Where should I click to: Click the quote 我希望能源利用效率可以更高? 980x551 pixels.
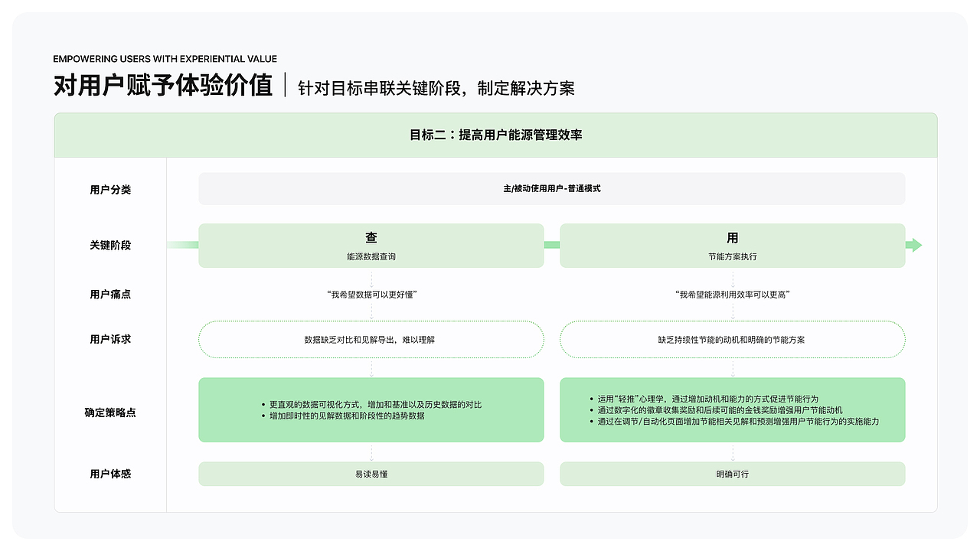pyautogui.click(x=732, y=294)
